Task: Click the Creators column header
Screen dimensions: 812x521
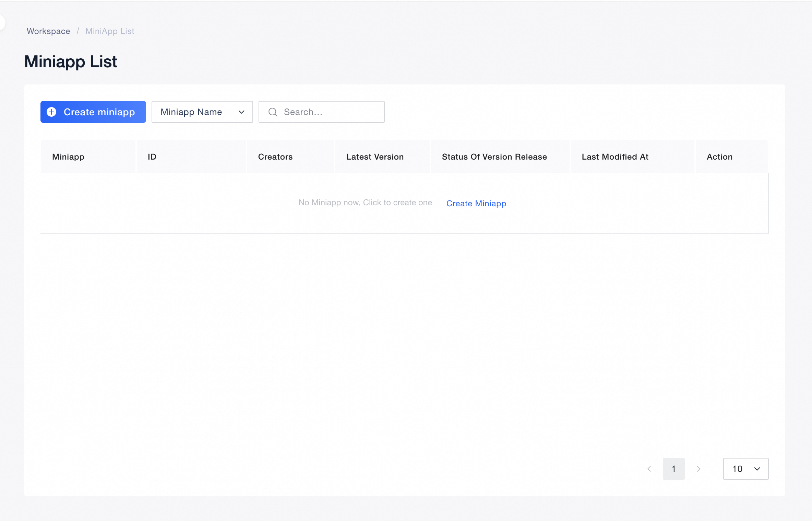Action: [290, 157]
